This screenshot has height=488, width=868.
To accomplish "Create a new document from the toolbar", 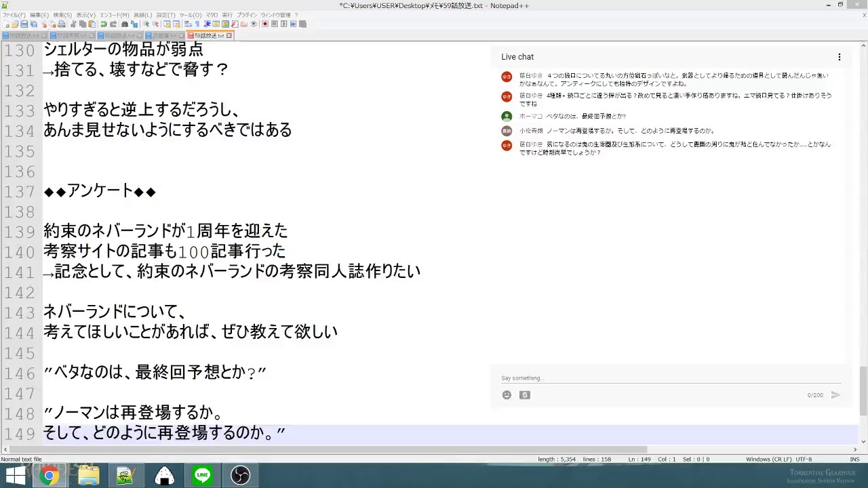I will [5, 24].
